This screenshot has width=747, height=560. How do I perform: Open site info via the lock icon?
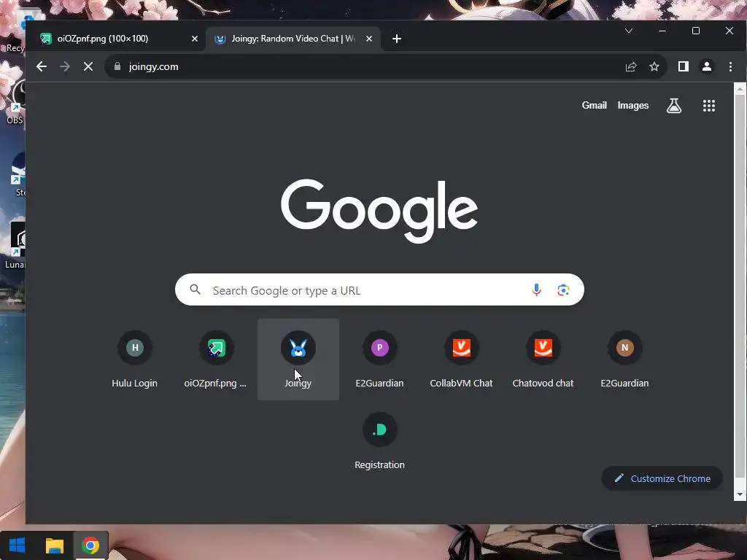[117, 66]
